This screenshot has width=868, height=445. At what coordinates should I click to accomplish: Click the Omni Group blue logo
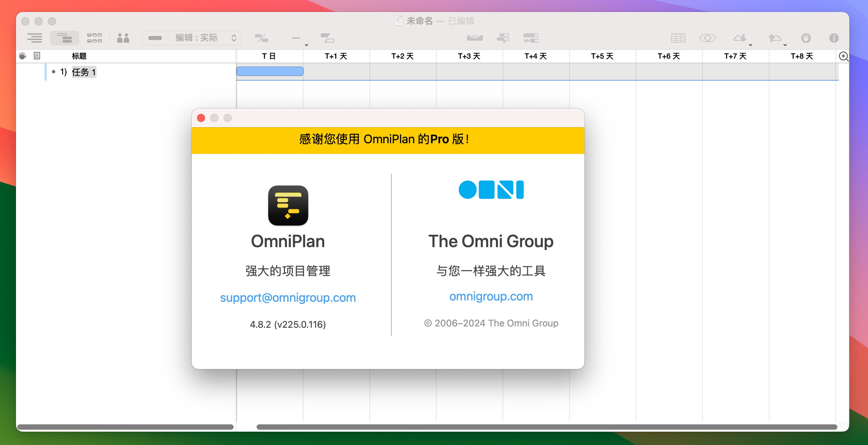click(x=491, y=190)
